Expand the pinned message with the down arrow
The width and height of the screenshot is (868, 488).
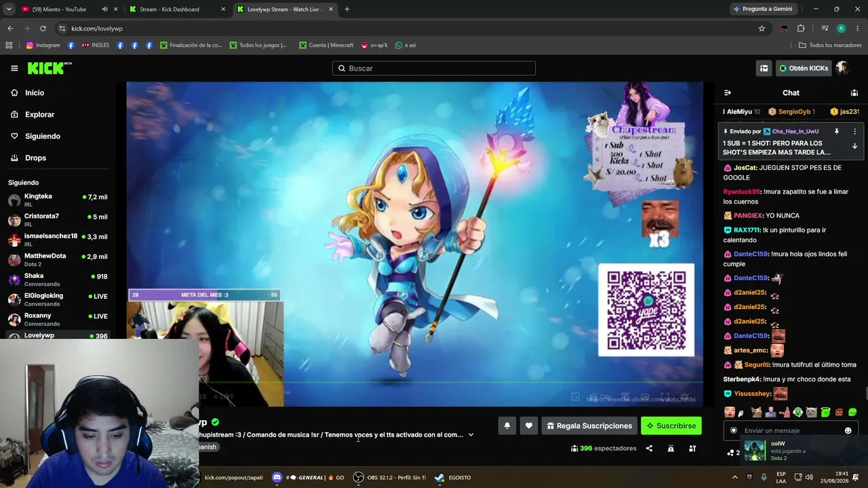[x=854, y=146]
